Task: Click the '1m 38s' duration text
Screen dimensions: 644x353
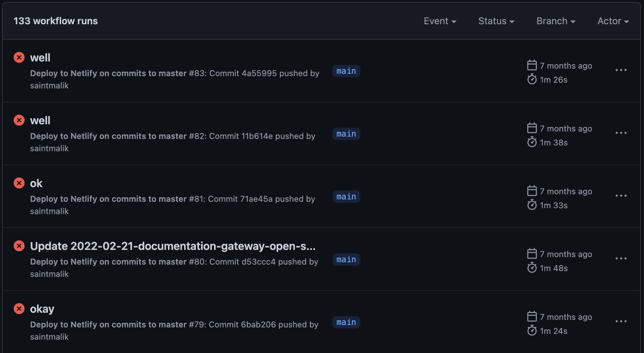Action: pos(554,143)
